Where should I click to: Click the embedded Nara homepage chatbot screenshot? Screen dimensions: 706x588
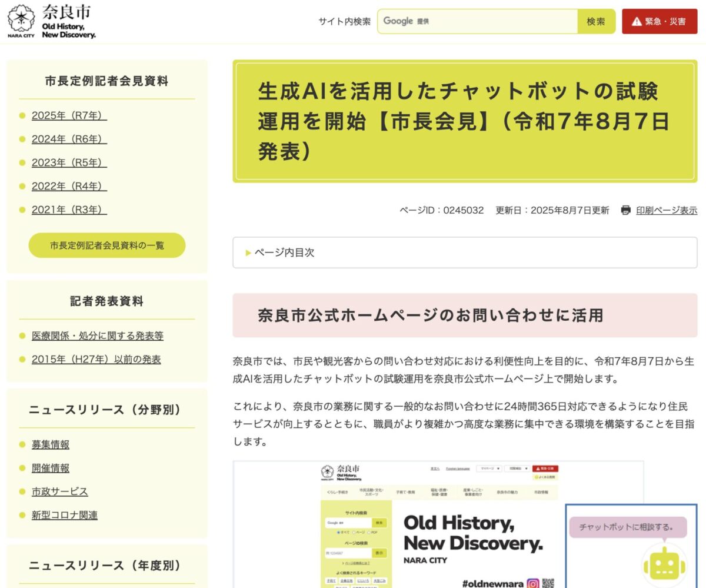465,524
